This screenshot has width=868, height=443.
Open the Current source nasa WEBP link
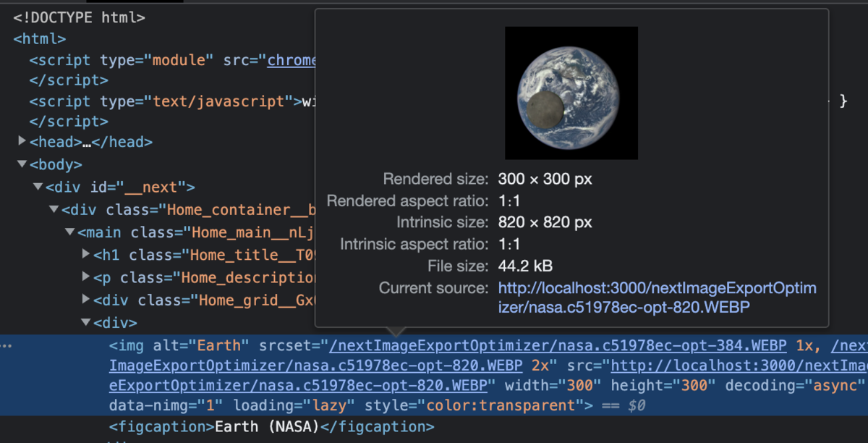pos(657,298)
